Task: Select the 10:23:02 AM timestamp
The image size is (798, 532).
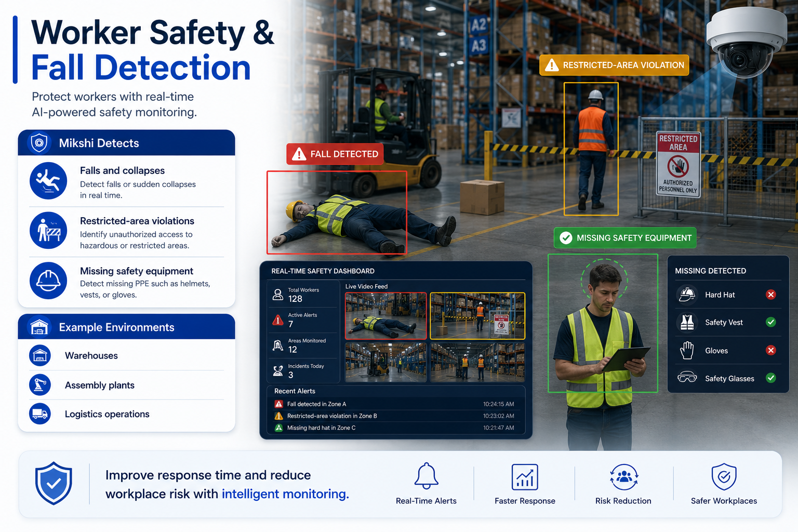Action: [499, 416]
